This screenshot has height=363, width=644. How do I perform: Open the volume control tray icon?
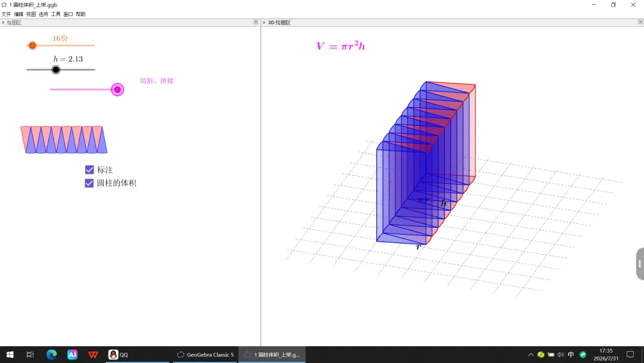pos(561,355)
